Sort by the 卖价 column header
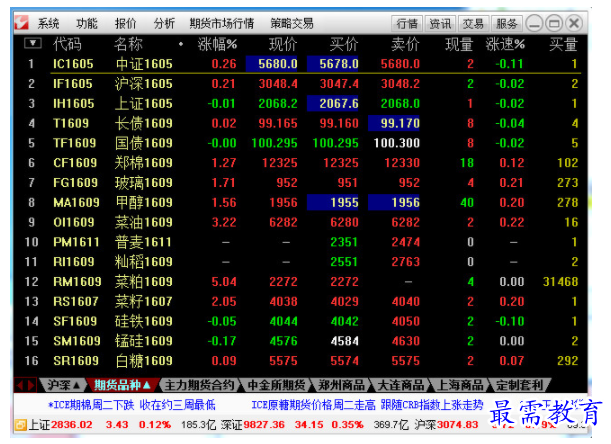 coord(405,44)
